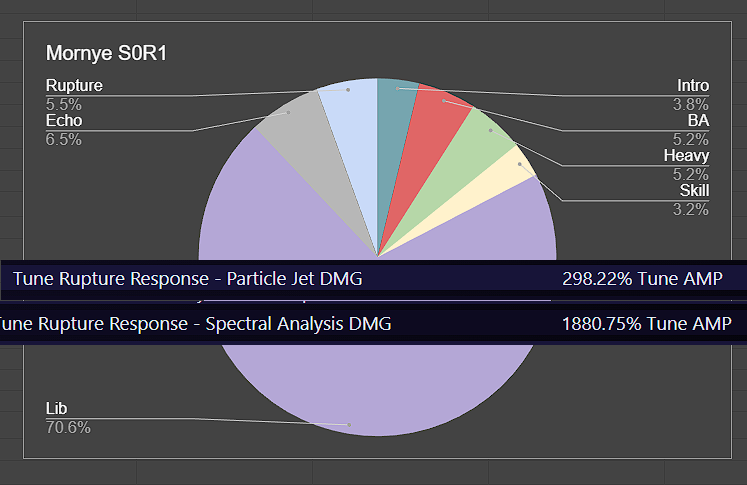Select the Skill label
747x485 pixels.
click(695, 191)
